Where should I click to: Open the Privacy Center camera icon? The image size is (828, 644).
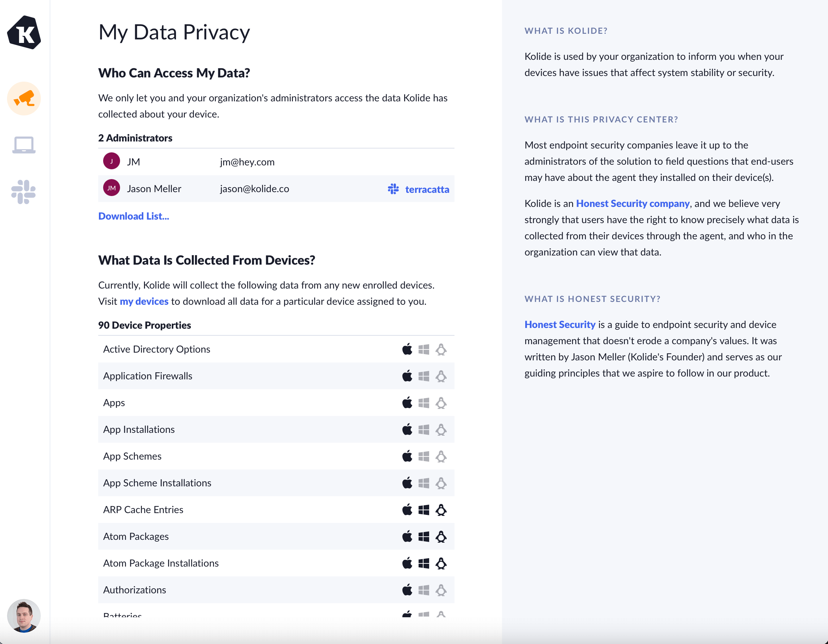[24, 99]
